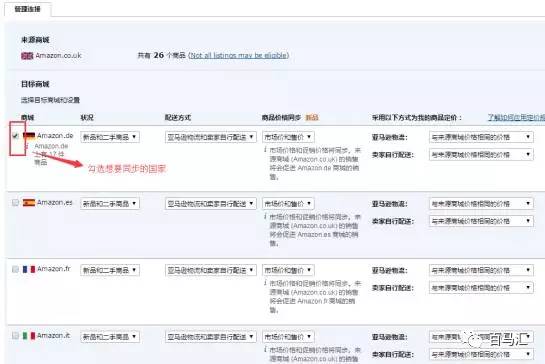Click the Italian flag icon for Amazon.it
The width and height of the screenshot is (545, 364).
[x=29, y=335]
